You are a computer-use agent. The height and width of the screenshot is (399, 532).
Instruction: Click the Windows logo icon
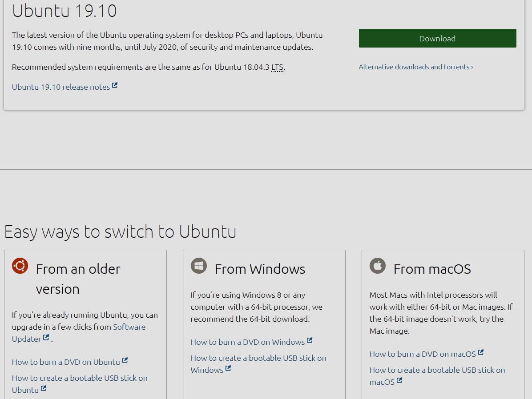point(199,265)
